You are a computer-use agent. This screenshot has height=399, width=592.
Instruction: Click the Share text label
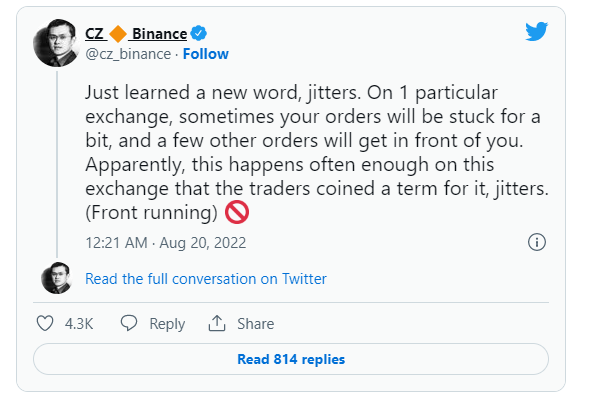tap(256, 324)
